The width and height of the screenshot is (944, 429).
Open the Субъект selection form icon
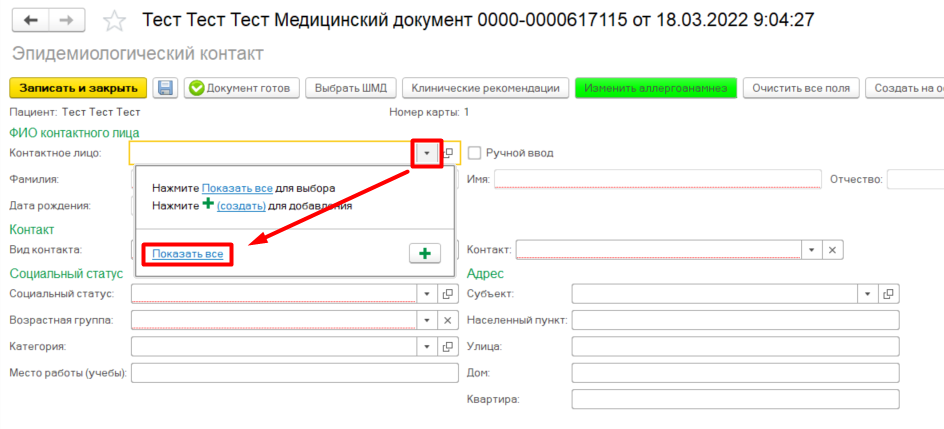pos(887,293)
